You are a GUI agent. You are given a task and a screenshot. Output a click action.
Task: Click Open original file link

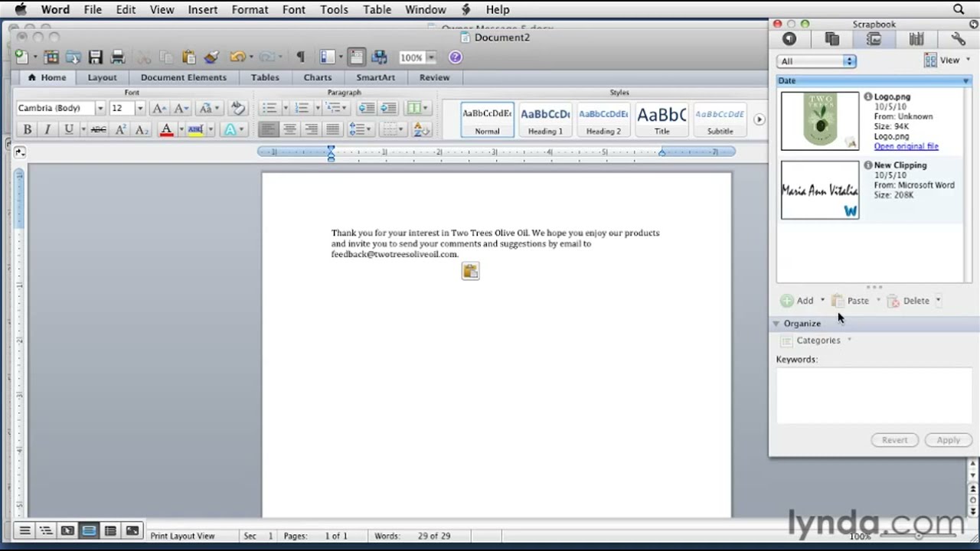pyautogui.click(x=906, y=146)
